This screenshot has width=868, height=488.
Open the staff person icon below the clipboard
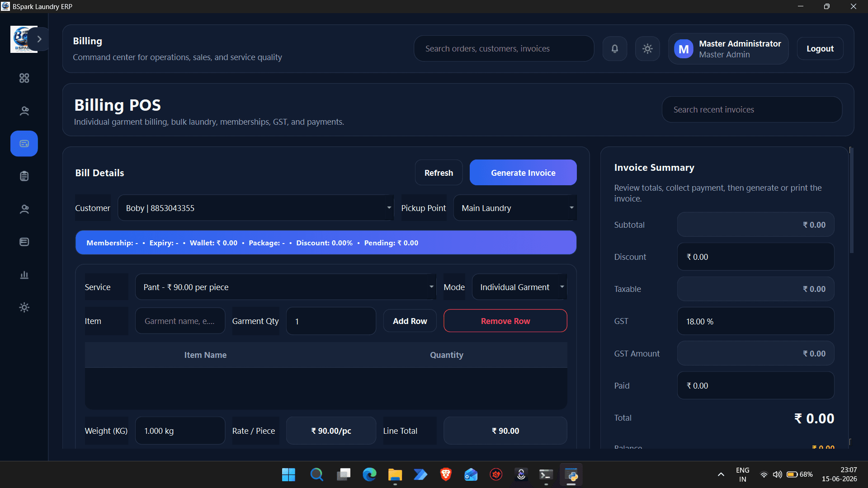[x=24, y=209]
